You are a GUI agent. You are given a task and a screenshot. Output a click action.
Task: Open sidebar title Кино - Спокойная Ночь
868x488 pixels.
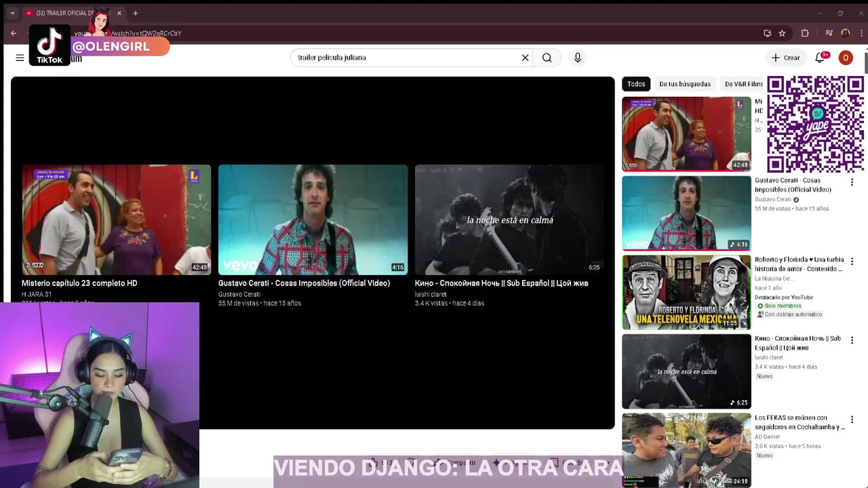pos(797,343)
